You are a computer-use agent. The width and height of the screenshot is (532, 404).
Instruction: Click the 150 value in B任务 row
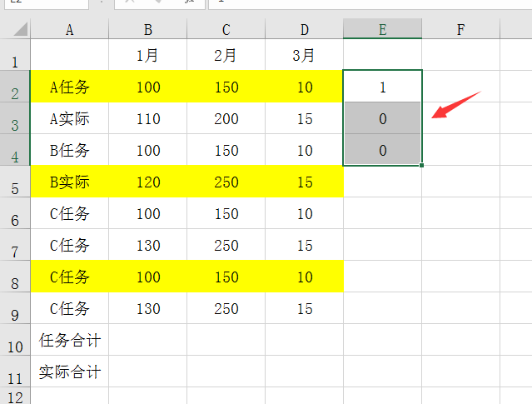click(226, 150)
